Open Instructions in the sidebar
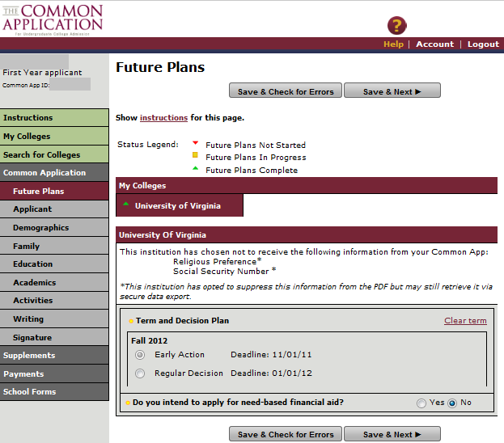 point(54,117)
